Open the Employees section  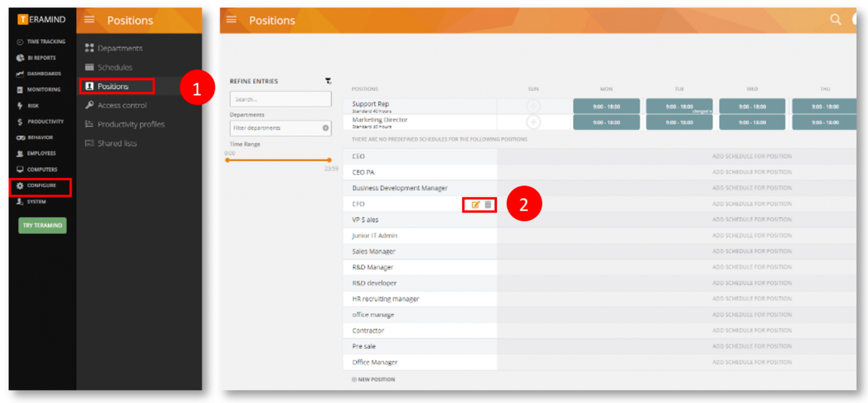(20, 153)
